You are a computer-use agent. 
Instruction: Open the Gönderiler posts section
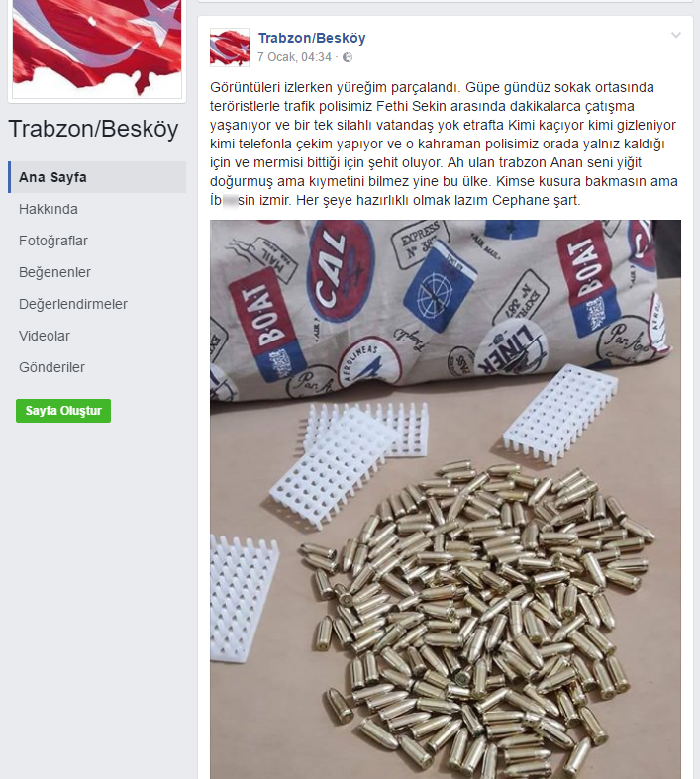[x=51, y=367]
